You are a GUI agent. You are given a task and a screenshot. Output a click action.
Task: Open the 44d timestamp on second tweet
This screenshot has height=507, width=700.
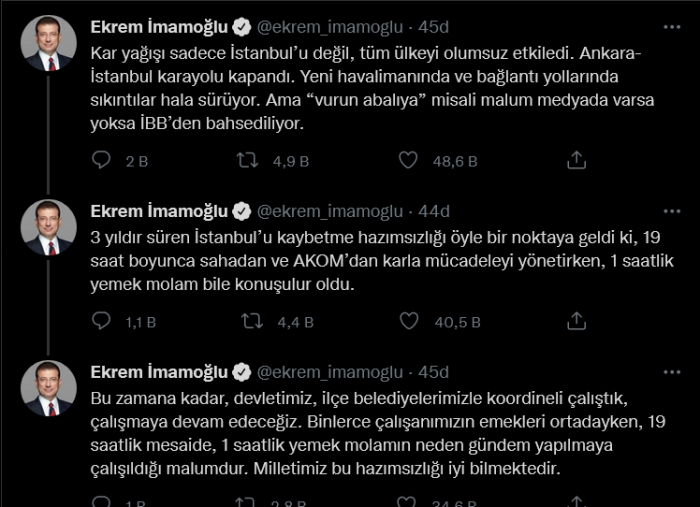(x=435, y=211)
